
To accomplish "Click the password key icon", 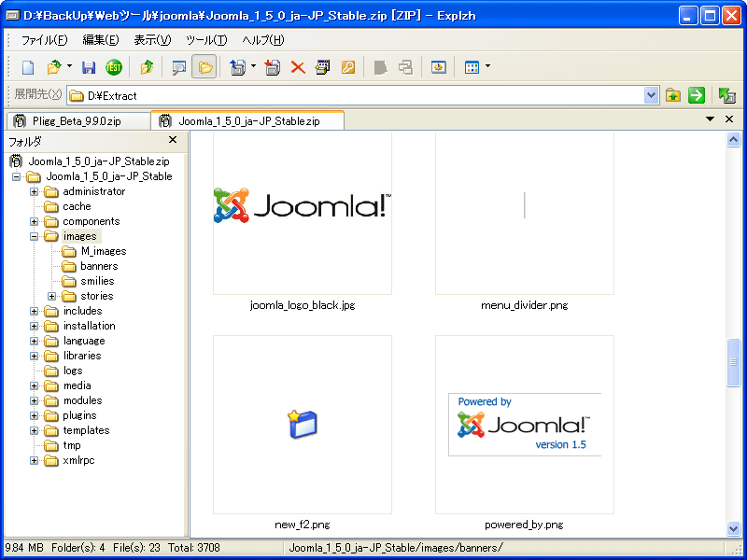I will coord(348,67).
